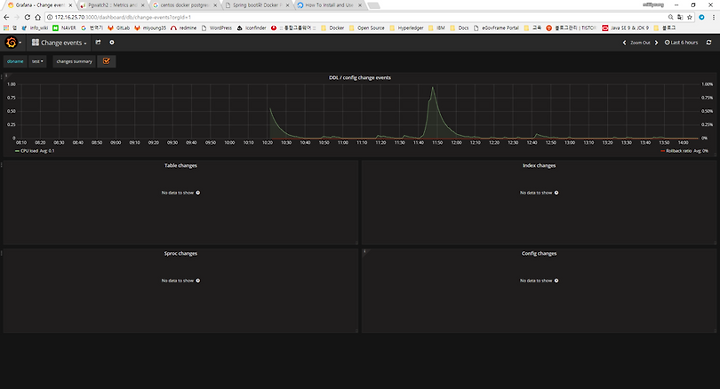This screenshot has height=389, width=720.
Task: Open the Change events dashboard picker
Action: [59, 43]
